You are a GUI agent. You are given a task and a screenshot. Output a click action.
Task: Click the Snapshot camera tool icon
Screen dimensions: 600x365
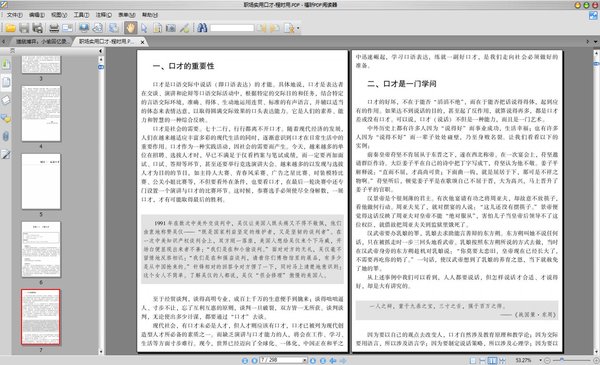click(171, 28)
